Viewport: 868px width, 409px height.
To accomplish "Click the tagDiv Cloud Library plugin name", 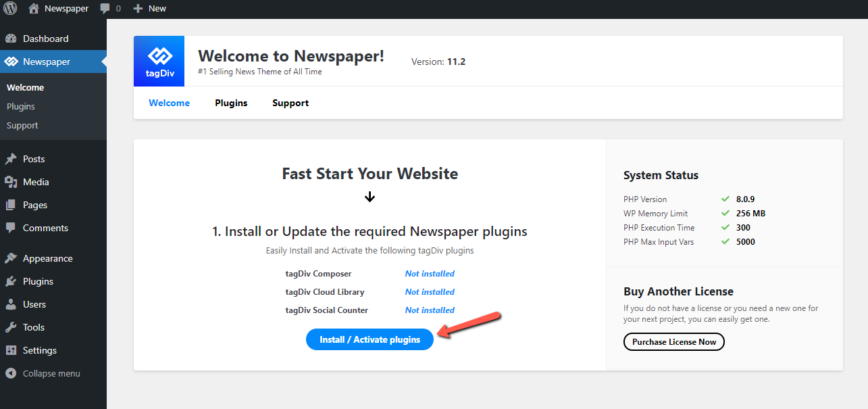I will (325, 292).
